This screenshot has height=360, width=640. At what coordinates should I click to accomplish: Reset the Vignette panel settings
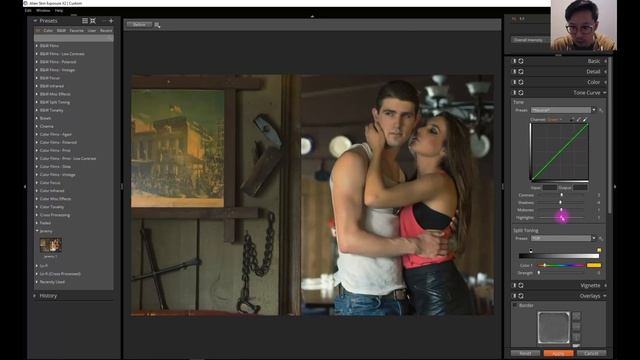click(521, 285)
